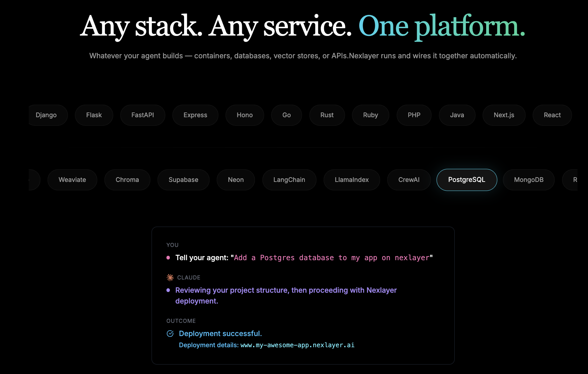Click the 'OUTCOME' section label
588x374 pixels.
click(x=181, y=321)
